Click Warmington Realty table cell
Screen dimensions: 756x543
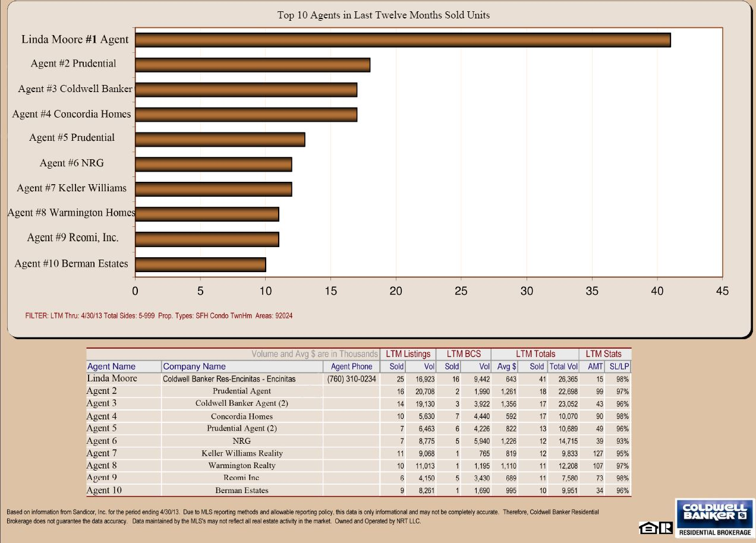242,465
